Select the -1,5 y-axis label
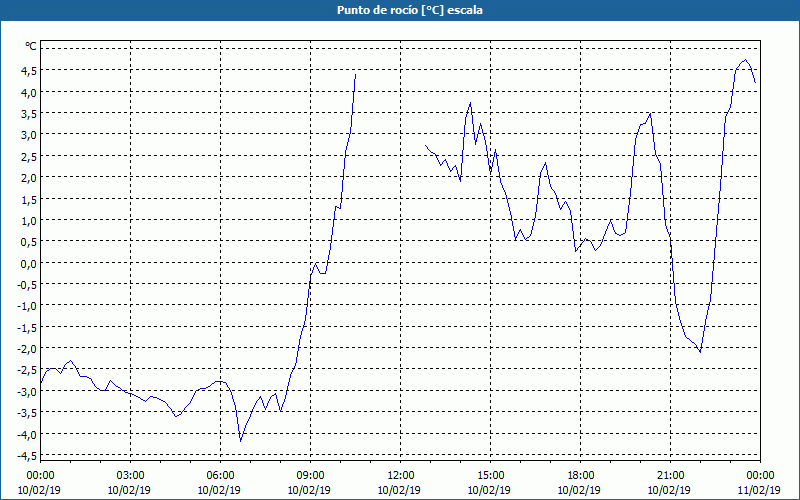This screenshot has height=500, width=800. [x=28, y=328]
